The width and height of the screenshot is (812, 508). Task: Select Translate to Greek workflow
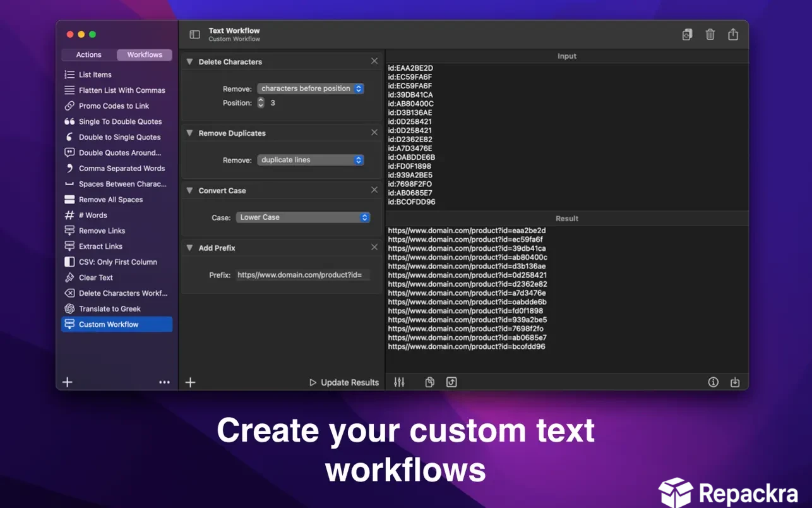pos(117,309)
